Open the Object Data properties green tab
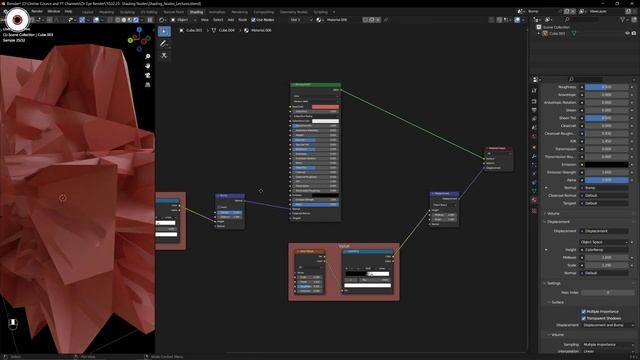The width and height of the screenshot is (640, 360). click(x=534, y=191)
